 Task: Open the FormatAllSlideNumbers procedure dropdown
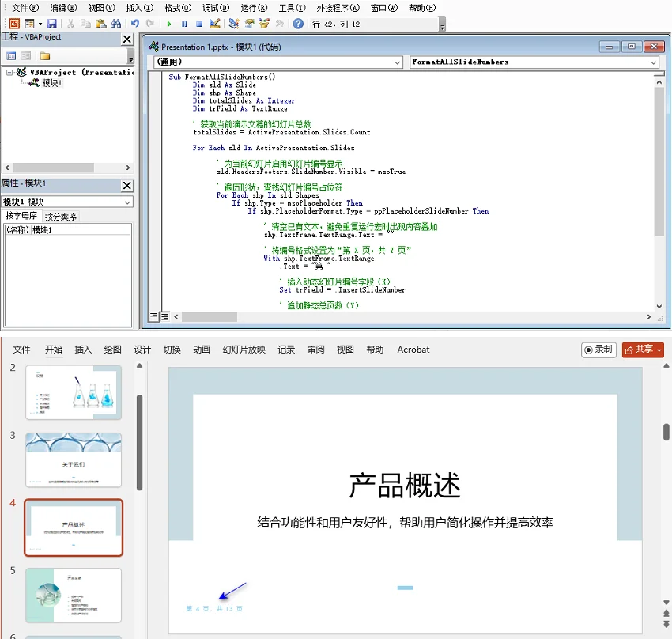[x=653, y=62]
